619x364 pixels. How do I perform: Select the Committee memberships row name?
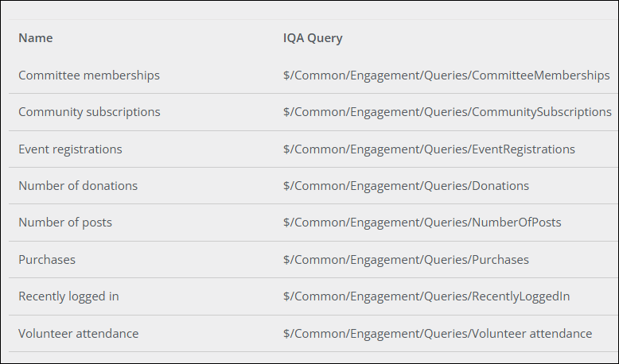point(89,76)
